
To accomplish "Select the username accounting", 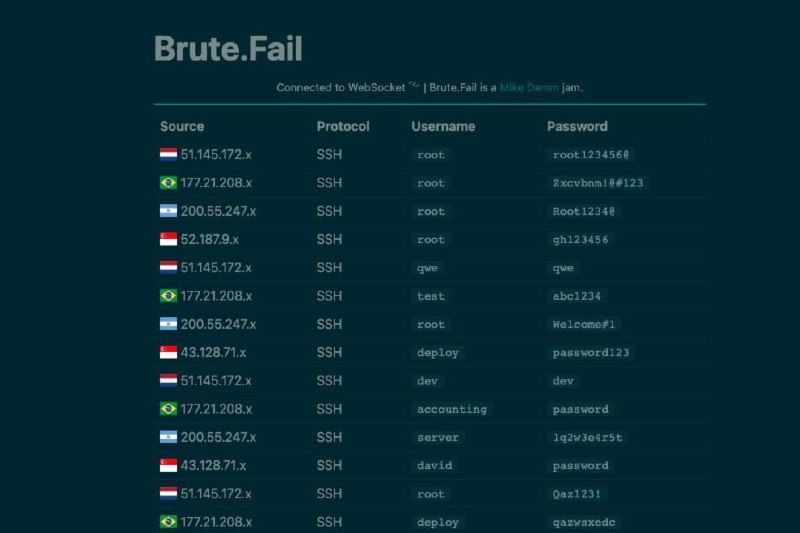I will coord(452,409).
